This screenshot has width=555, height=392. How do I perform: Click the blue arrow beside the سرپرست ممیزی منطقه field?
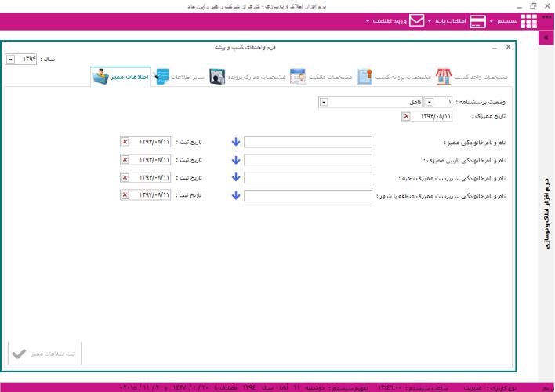(235, 195)
